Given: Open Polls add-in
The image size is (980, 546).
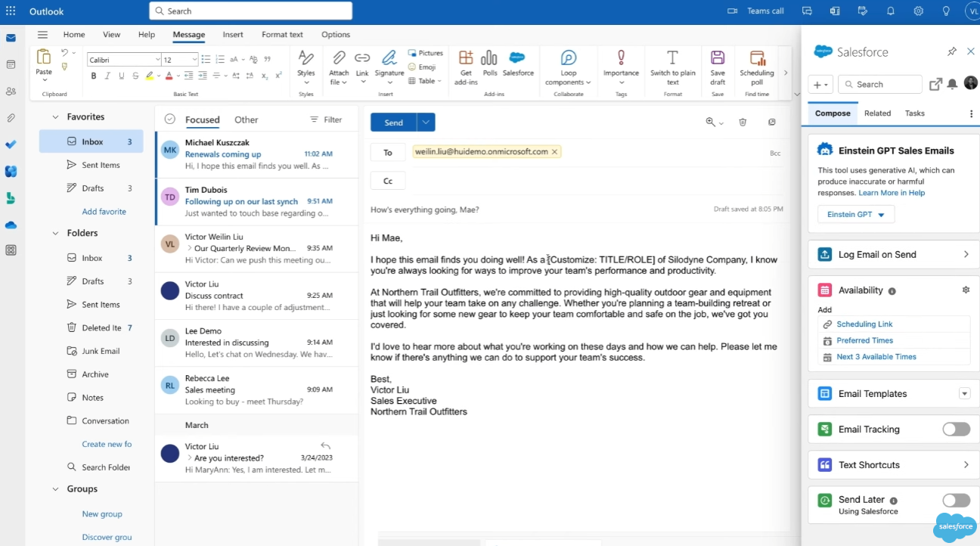Looking at the screenshot, I should coord(490,64).
